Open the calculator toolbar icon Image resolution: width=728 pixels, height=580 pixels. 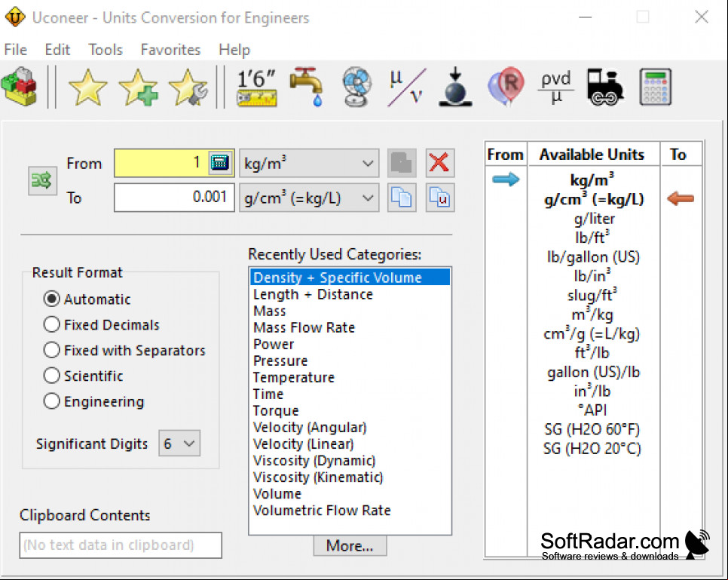pos(655,87)
